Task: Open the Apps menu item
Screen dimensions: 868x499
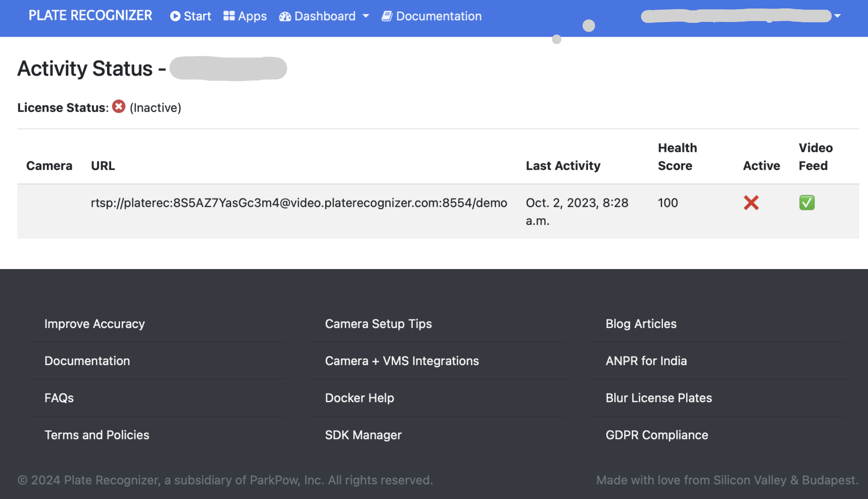Action: pyautogui.click(x=252, y=16)
